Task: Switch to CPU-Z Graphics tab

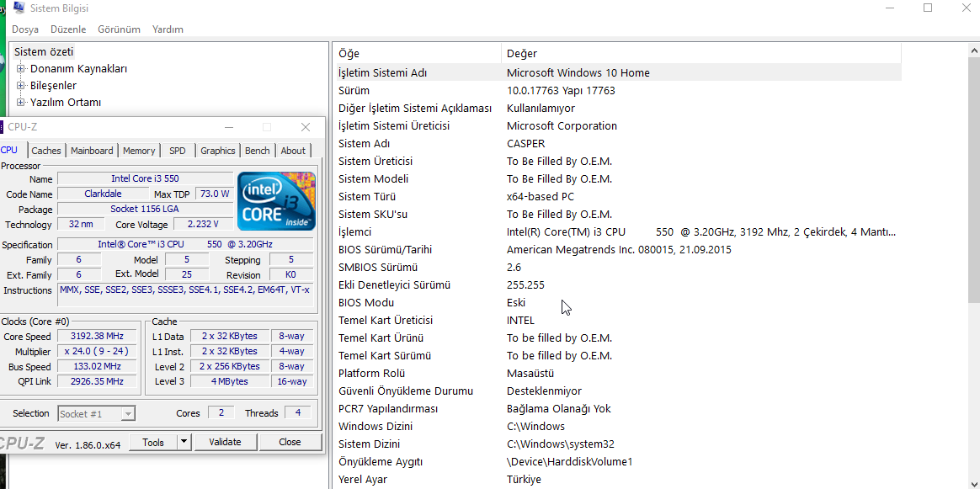Action: coord(217,151)
